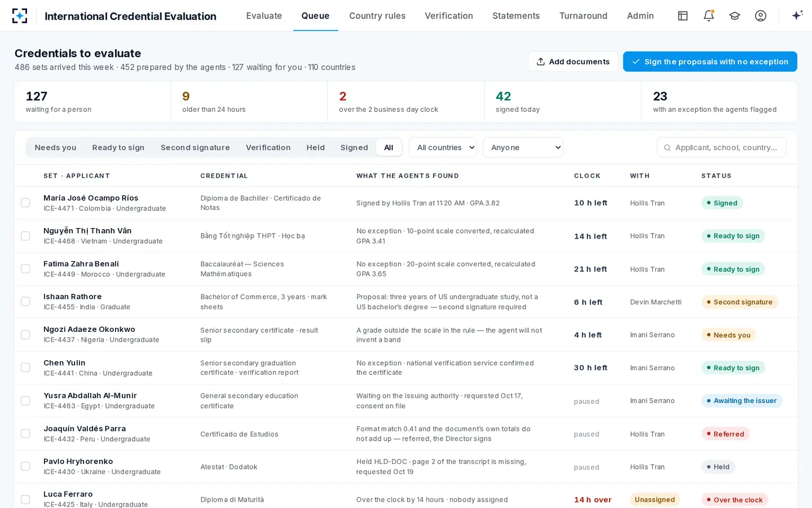Click the applicant, school, country search field
The width and height of the screenshot is (812, 508).
pos(722,147)
